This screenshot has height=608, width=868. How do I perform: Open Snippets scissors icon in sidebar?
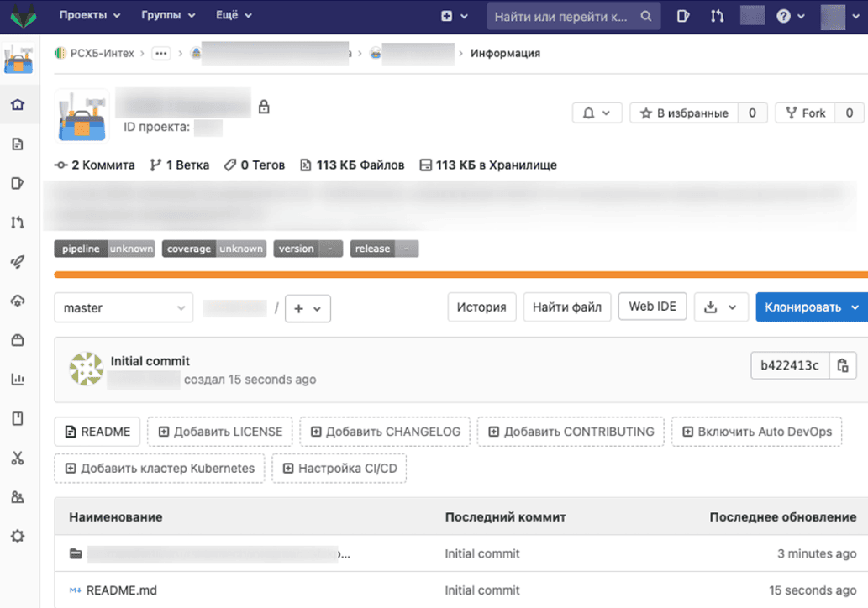(x=18, y=459)
